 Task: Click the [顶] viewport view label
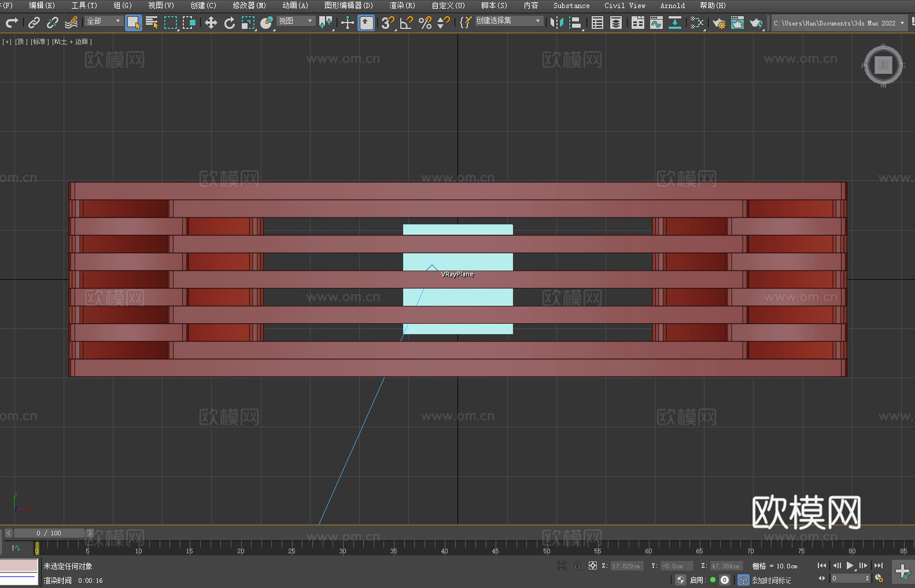[21, 42]
